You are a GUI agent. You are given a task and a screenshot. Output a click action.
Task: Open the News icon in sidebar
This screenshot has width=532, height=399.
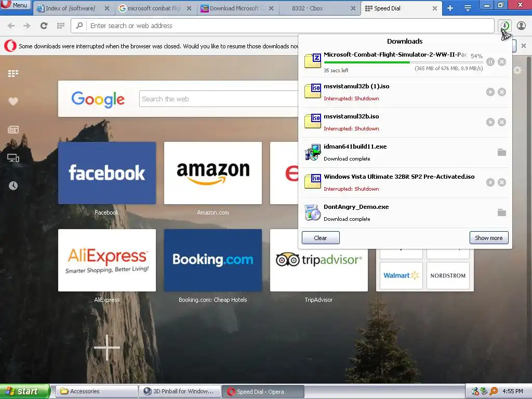pos(13,129)
